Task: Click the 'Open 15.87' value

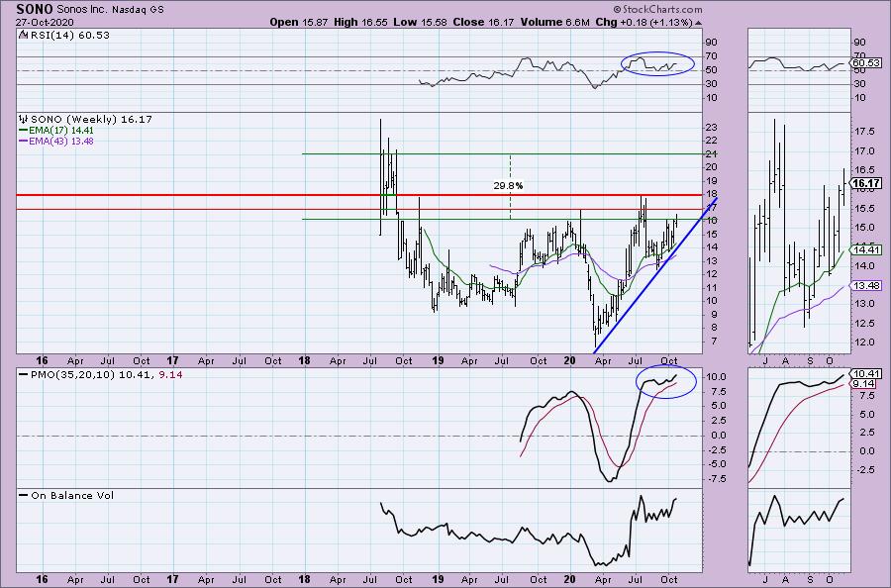Action: click(299, 22)
